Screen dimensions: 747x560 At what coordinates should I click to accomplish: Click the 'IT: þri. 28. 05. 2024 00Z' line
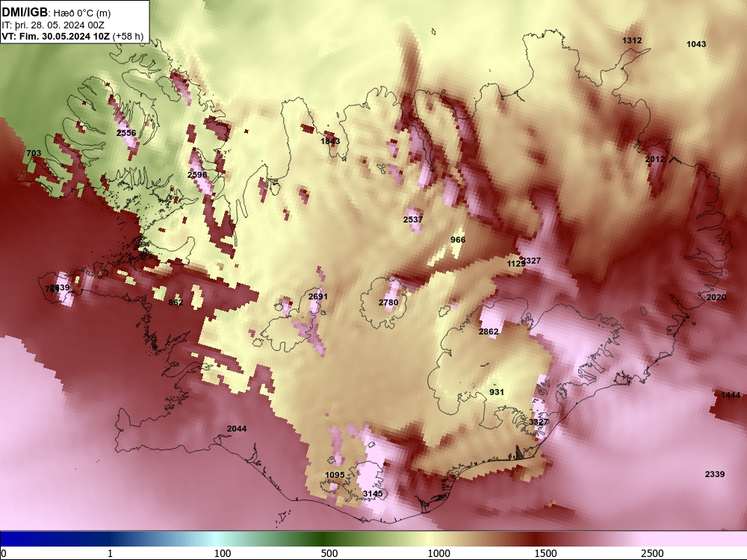point(53,25)
